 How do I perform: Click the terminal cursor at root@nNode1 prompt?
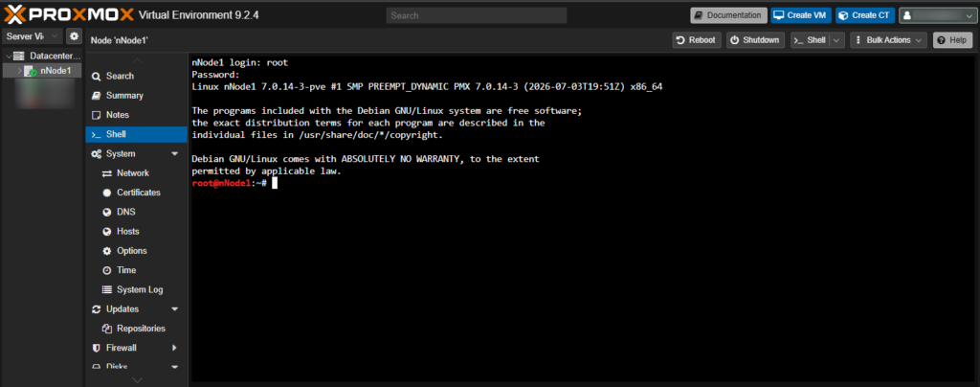click(275, 183)
